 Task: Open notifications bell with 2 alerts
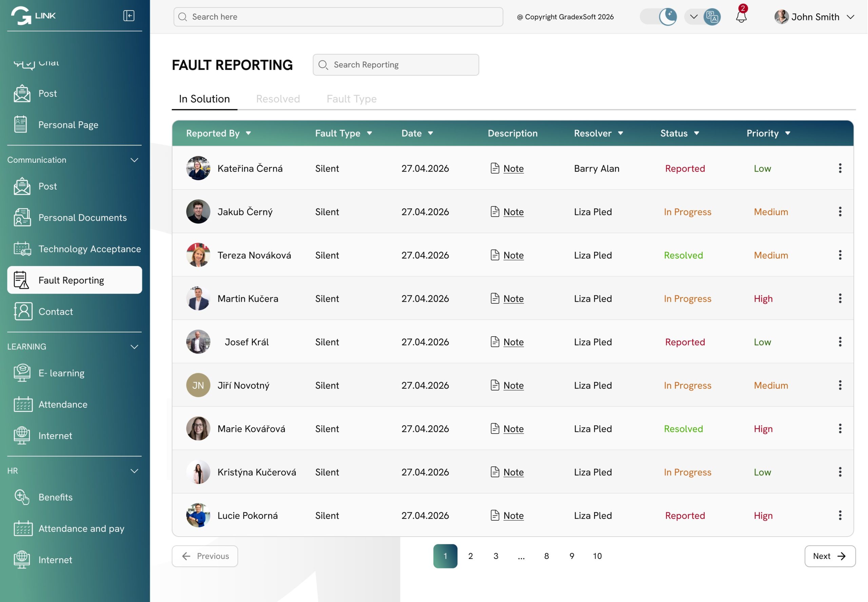(x=741, y=17)
